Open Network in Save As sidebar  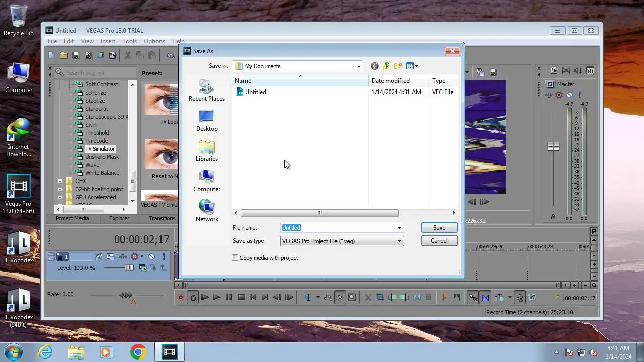pos(207,211)
